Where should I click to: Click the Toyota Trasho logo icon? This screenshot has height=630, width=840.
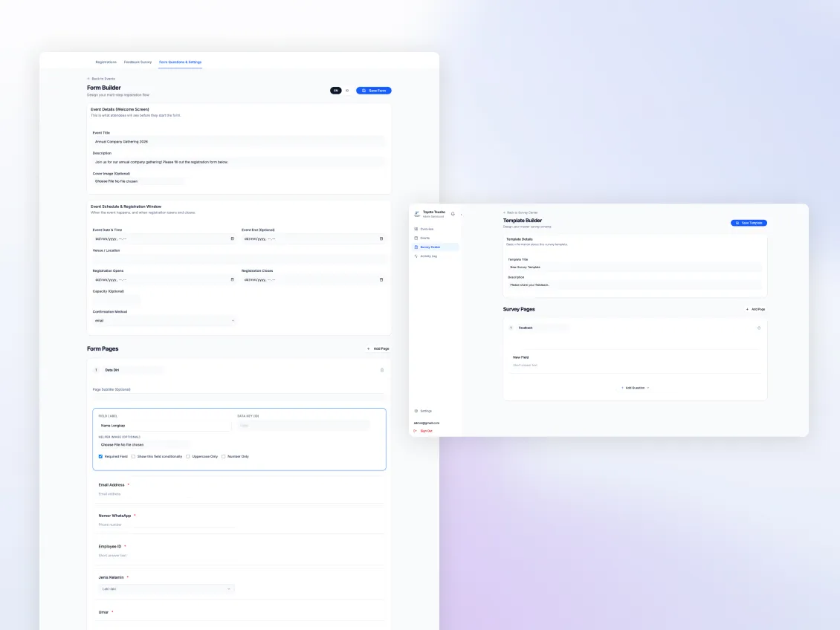pos(417,214)
